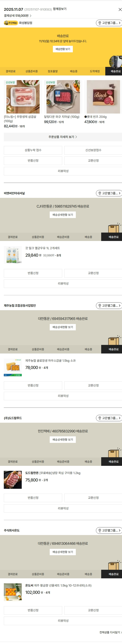
Task: Open the 함께장보기 link
Action: coord(60,9)
